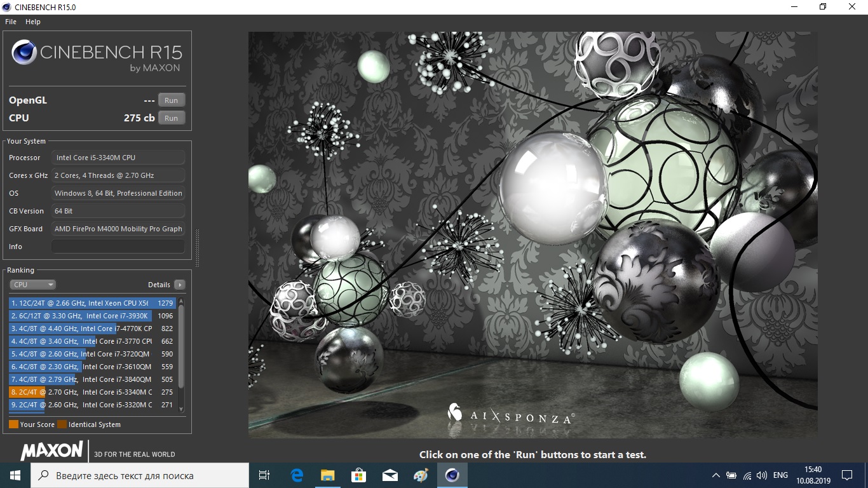Viewport: 868px width, 488px height.
Task: Open Paint app from taskbar
Action: 421,475
